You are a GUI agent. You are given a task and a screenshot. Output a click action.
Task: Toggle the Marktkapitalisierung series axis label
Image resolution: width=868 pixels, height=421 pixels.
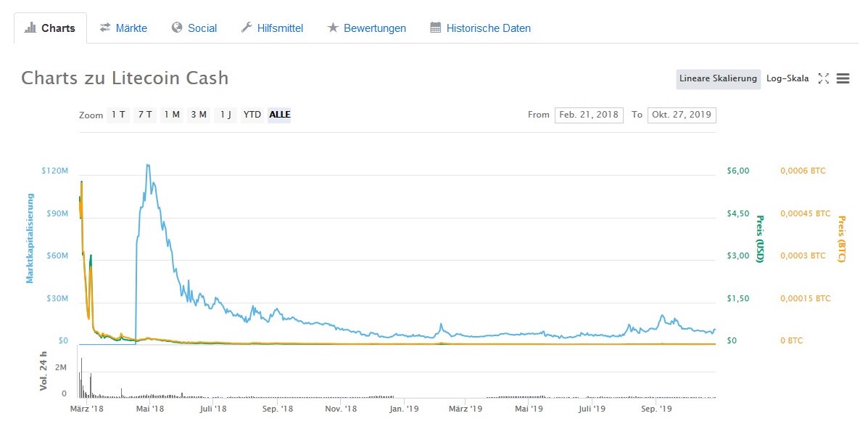[x=30, y=238]
